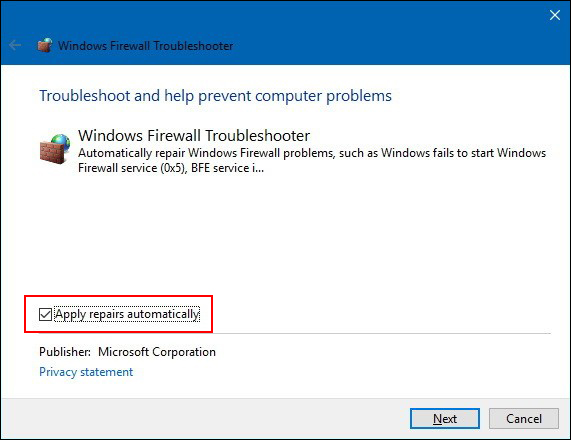
Task: Click the globe on the large firewall icon
Action: point(61,142)
